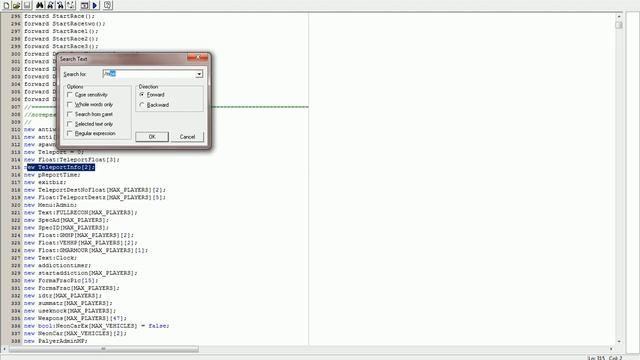Viewport: 640px width, 360px height.
Task: Click the blue Compile and Run arrow
Action: pyautogui.click(x=95, y=5)
